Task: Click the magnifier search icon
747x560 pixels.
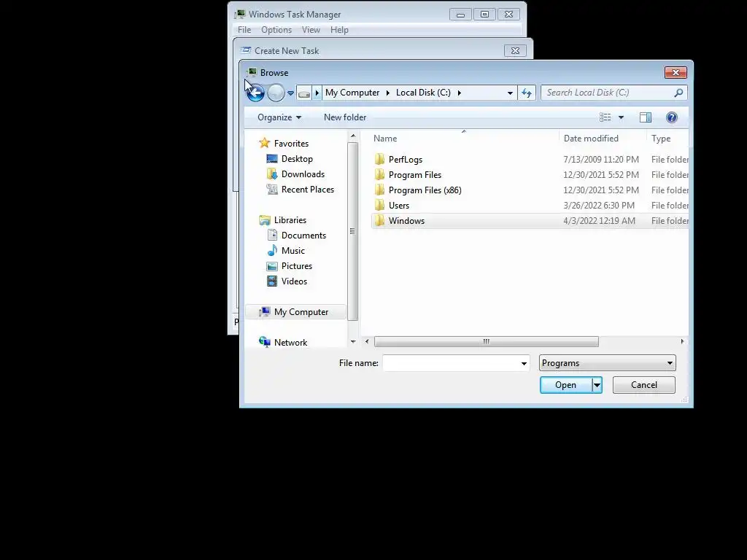Action: [x=679, y=93]
